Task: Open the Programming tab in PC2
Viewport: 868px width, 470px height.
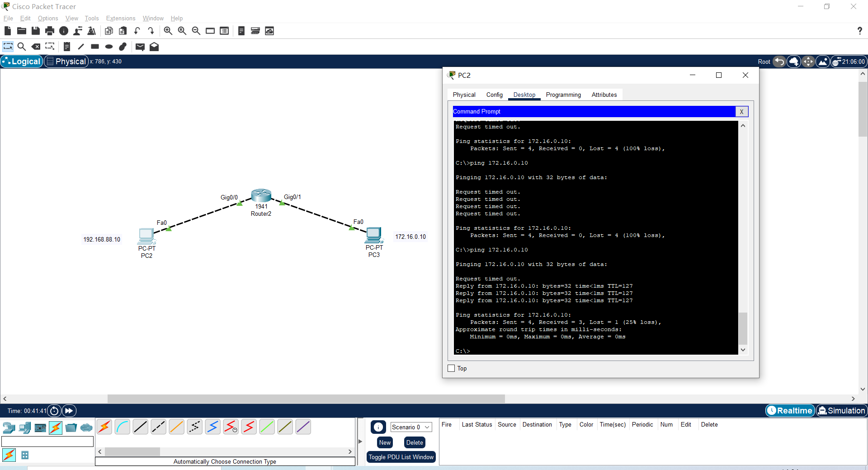Action: tap(563, 95)
